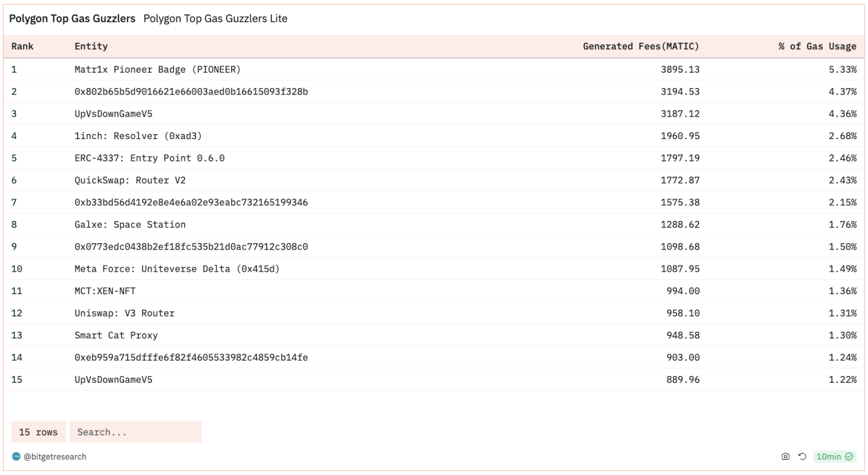The height and width of the screenshot is (475, 868).
Task: Sort by % of Gas Usage header
Action: 817,46
